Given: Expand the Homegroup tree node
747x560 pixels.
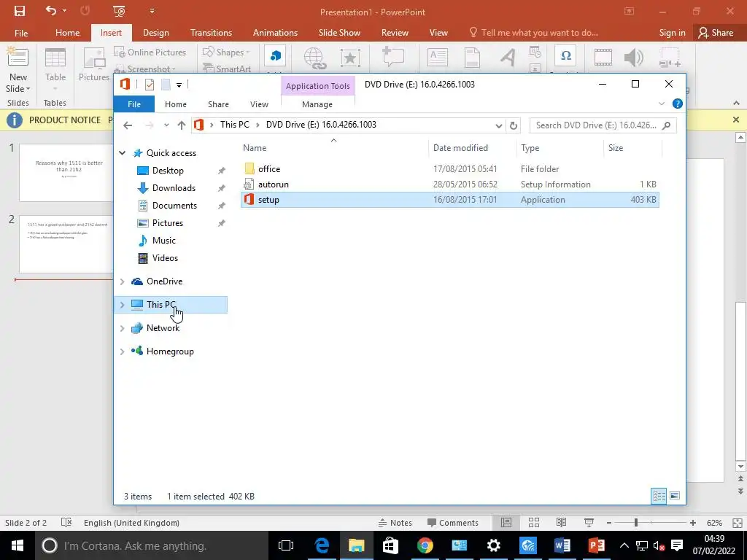Looking at the screenshot, I should [123, 351].
